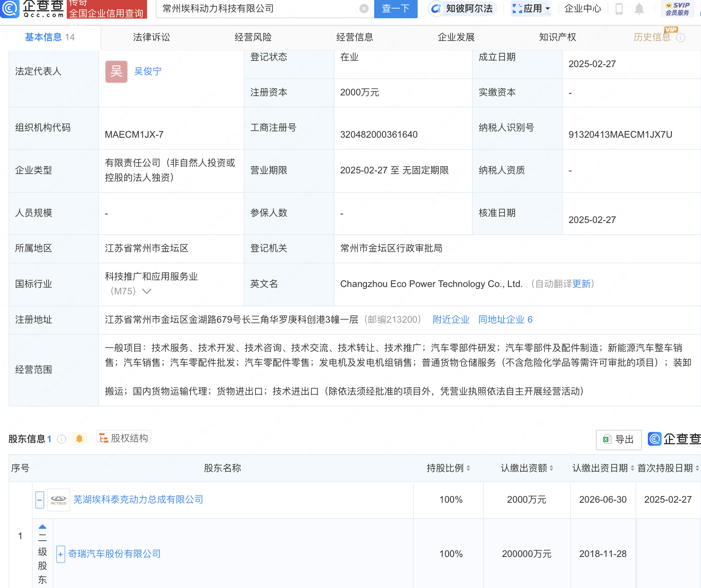Image resolution: width=701 pixels, height=588 pixels.
Task: Click 更新 link after English name
Action: [x=581, y=284]
